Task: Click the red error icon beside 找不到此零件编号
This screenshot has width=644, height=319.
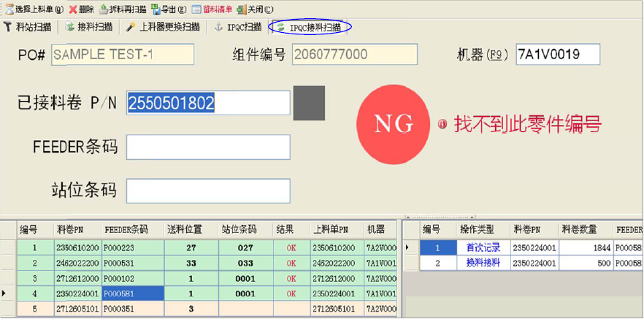Action: click(442, 124)
